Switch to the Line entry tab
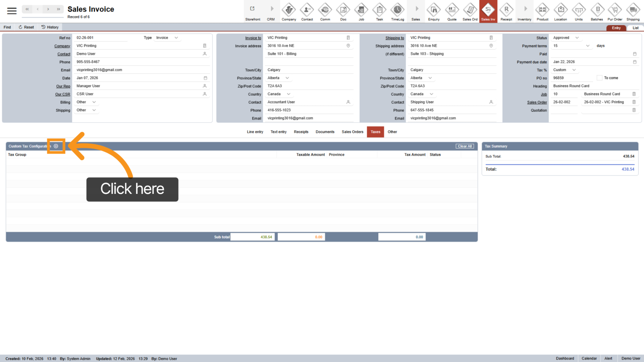 click(255, 132)
